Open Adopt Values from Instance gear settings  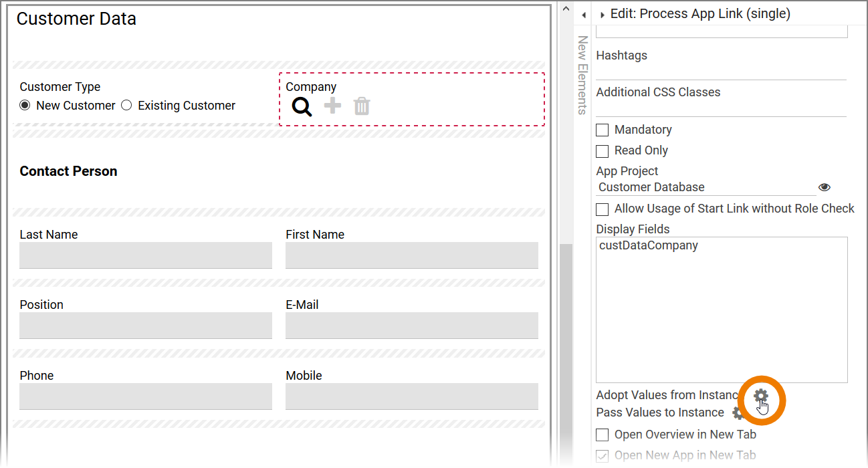tap(760, 396)
